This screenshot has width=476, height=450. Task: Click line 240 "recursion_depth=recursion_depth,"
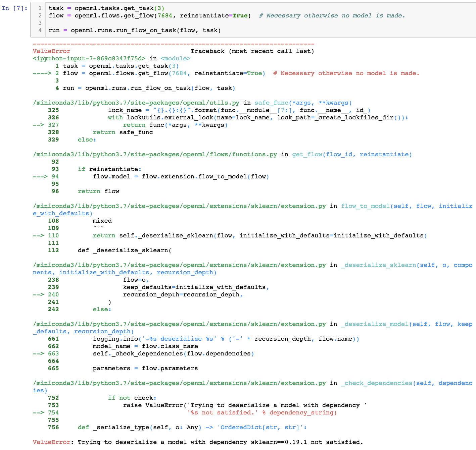183,294
